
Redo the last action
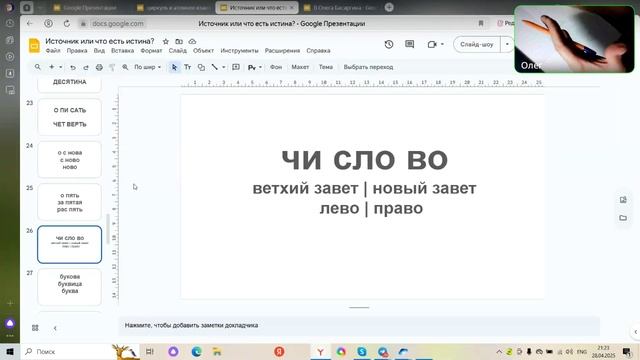pyautogui.click(x=86, y=67)
